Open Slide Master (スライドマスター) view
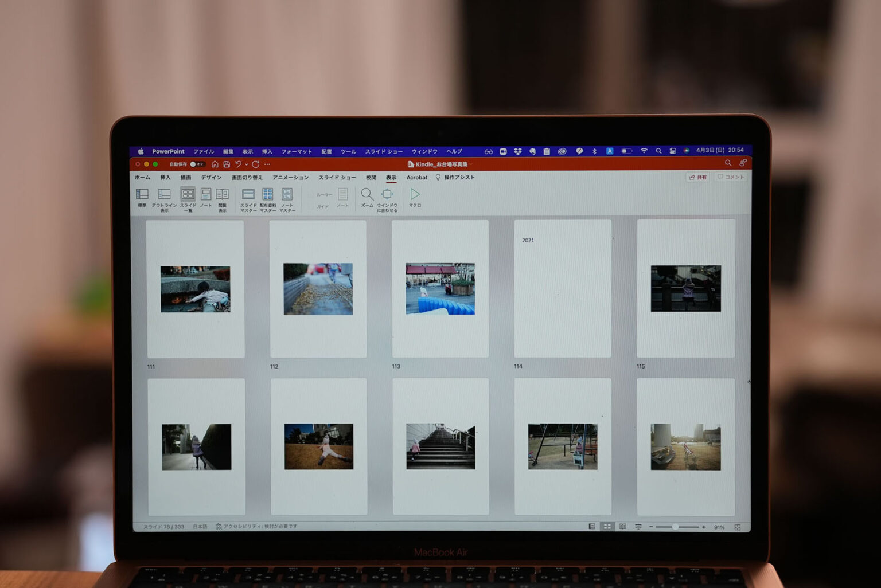 pyautogui.click(x=248, y=195)
